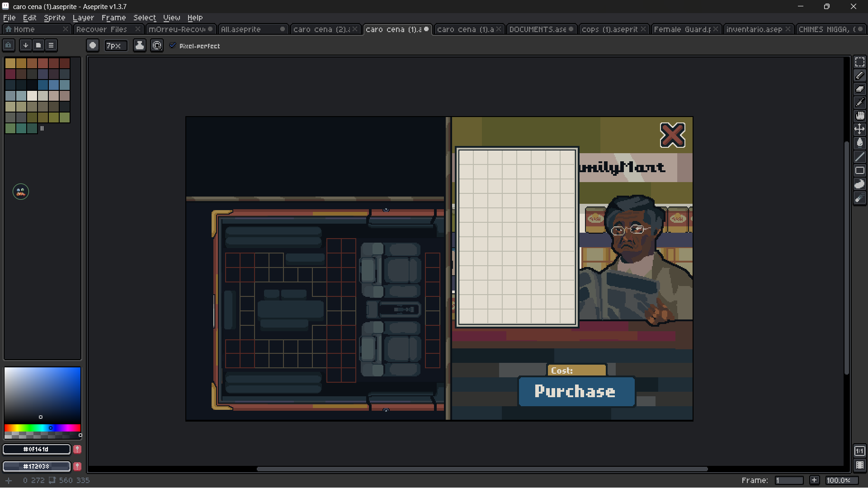The width and height of the screenshot is (868, 488).
Task: Select the Hand tool
Action: click(859, 116)
